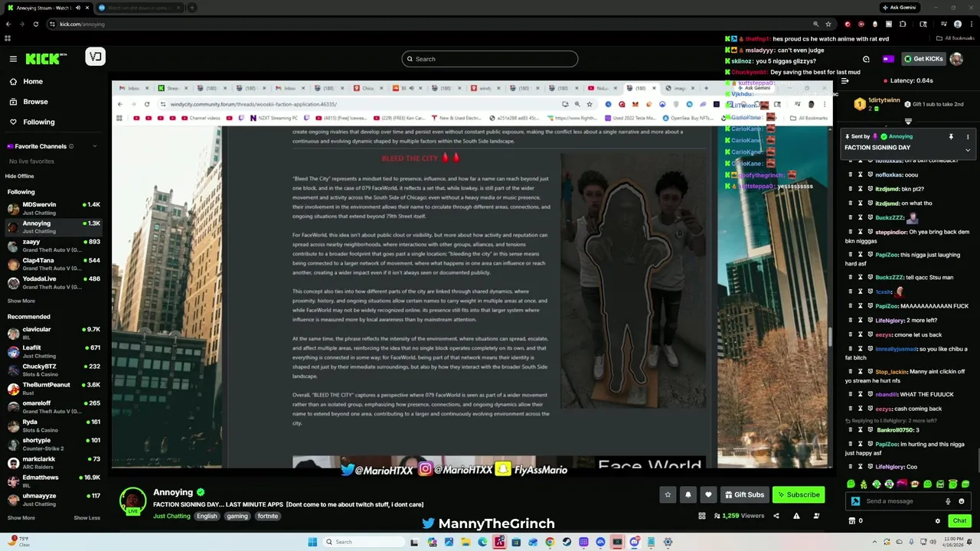Collapse chat with arrow icon
980x551 pixels.
(x=845, y=80)
